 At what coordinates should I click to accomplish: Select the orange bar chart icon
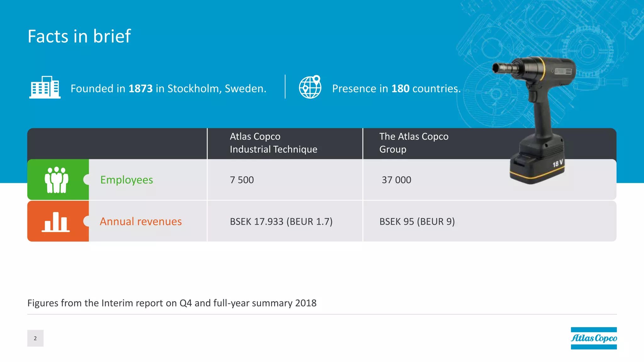(x=56, y=222)
